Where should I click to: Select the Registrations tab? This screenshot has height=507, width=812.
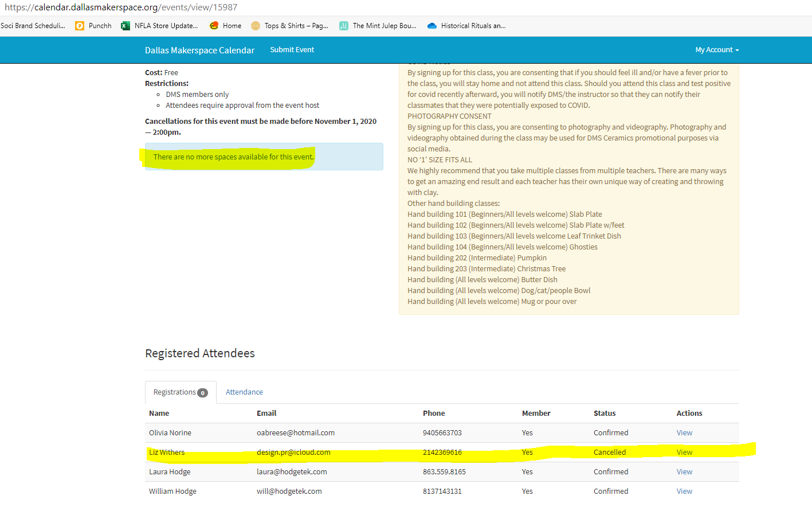175,392
